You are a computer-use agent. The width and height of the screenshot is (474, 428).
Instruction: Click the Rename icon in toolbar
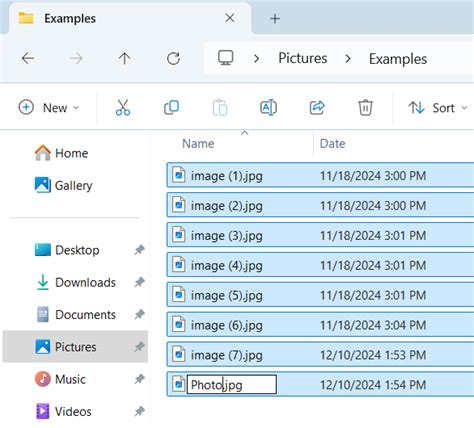point(268,108)
